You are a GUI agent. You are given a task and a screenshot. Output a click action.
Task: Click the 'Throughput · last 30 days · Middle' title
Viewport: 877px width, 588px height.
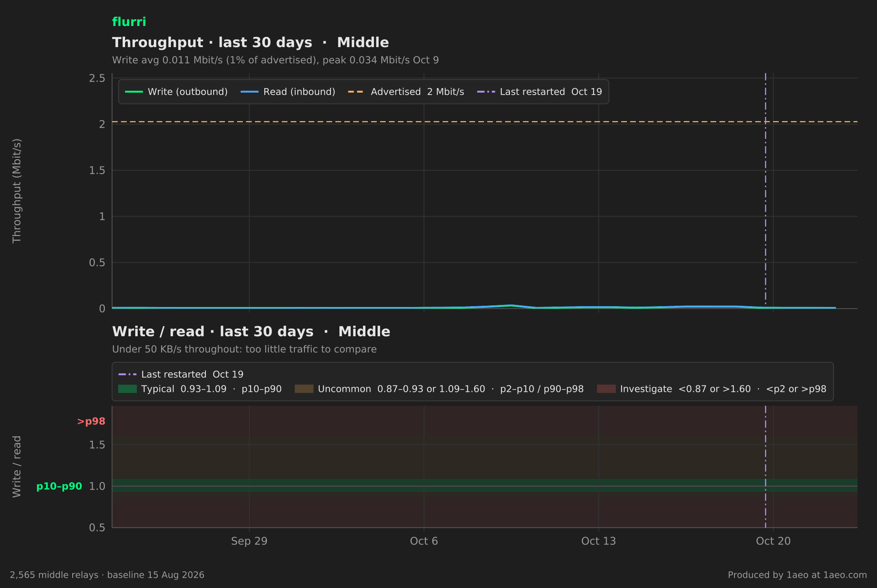click(251, 43)
